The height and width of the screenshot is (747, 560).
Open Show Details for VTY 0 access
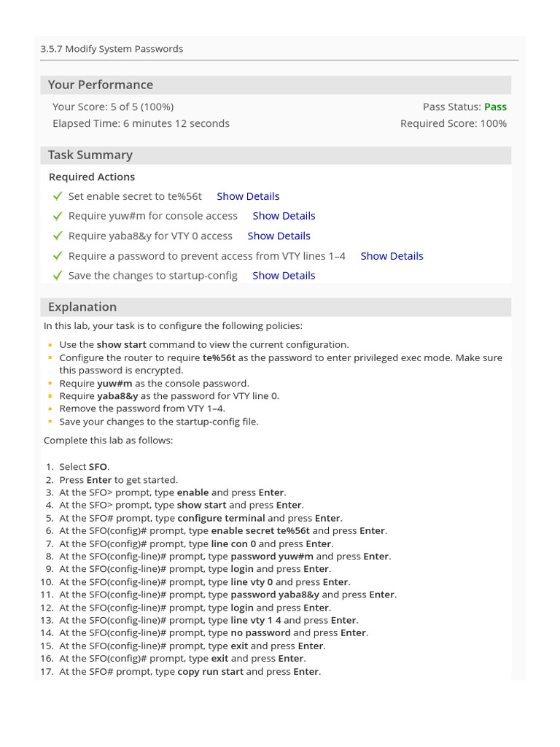coord(279,236)
